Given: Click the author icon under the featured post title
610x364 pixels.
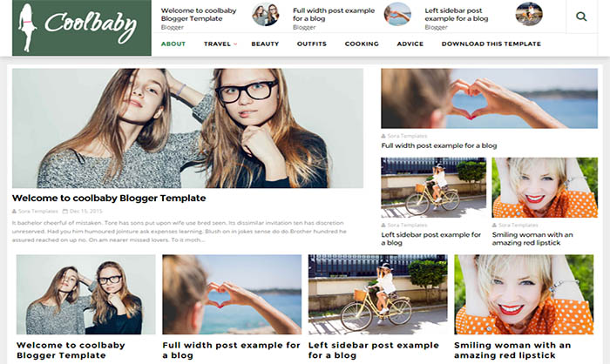Looking at the screenshot, I should point(15,211).
